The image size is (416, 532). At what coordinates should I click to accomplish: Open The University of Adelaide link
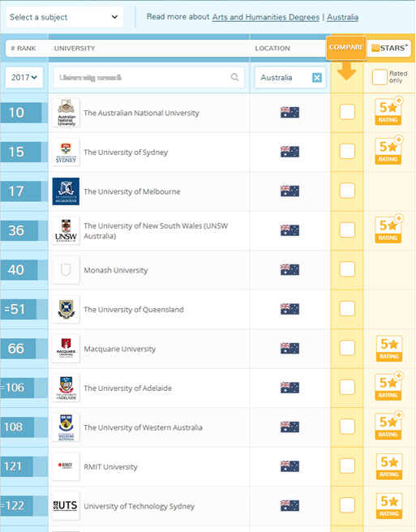point(127,388)
